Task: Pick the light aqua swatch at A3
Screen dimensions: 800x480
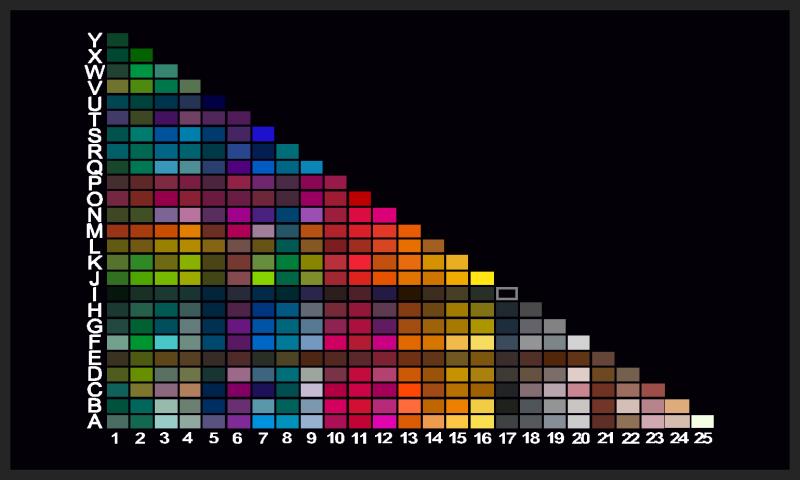Action: point(166,422)
